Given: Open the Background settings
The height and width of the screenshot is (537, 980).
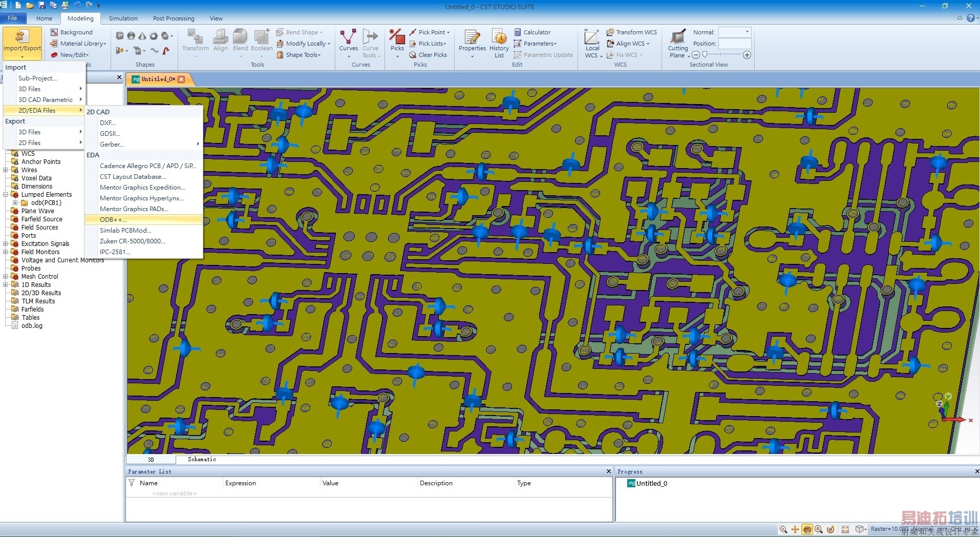Looking at the screenshot, I should [x=72, y=32].
